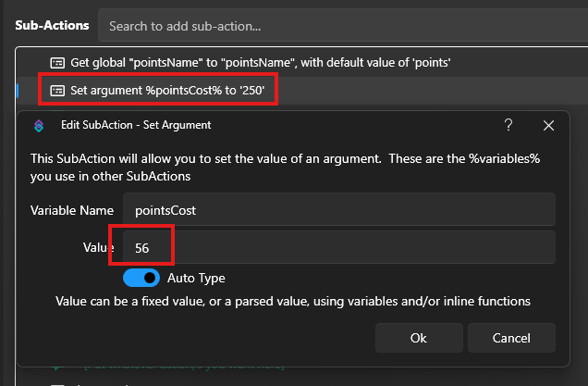
Task: Click the Value field containing 56
Action: point(338,247)
